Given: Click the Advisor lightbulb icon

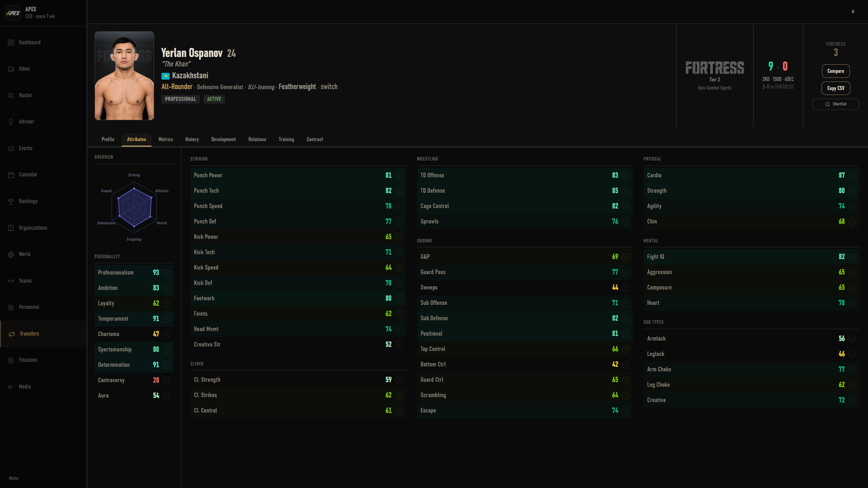Looking at the screenshot, I should click(x=11, y=122).
